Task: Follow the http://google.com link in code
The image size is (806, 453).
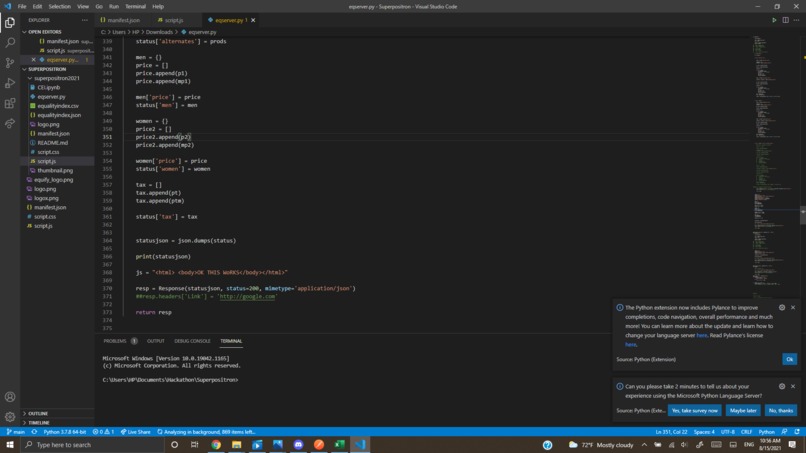Action: pyautogui.click(x=247, y=297)
